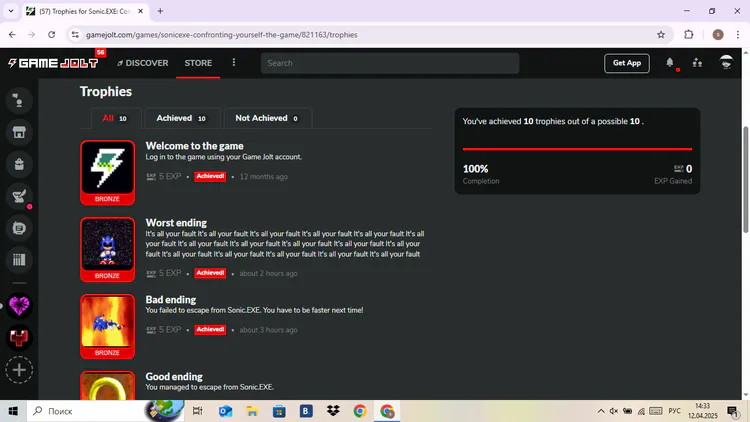
Task: Click the Welcome to the game title
Action: pyautogui.click(x=194, y=146)
